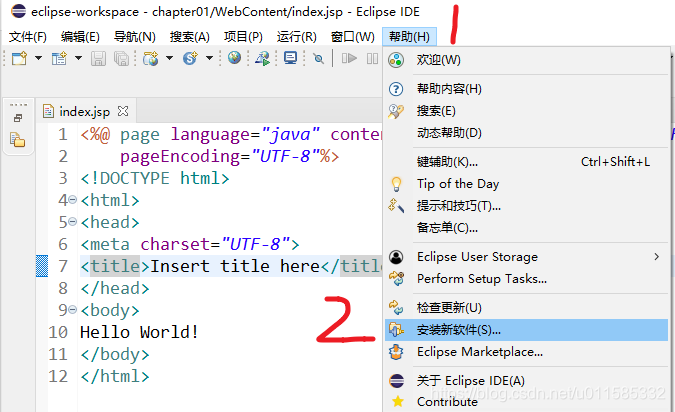Choose 提示和技巧(T)... menu entry
This screenshot has height=412, width=675.
(526, 206)
